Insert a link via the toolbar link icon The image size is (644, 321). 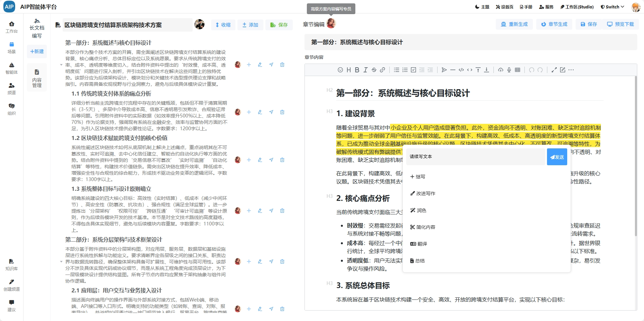point(382,70)
